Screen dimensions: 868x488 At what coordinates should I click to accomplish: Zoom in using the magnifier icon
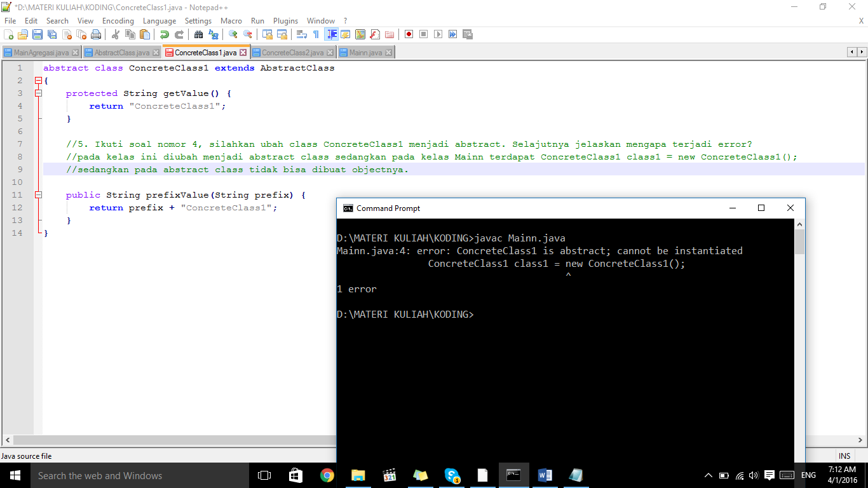click(x=231, y=35)
